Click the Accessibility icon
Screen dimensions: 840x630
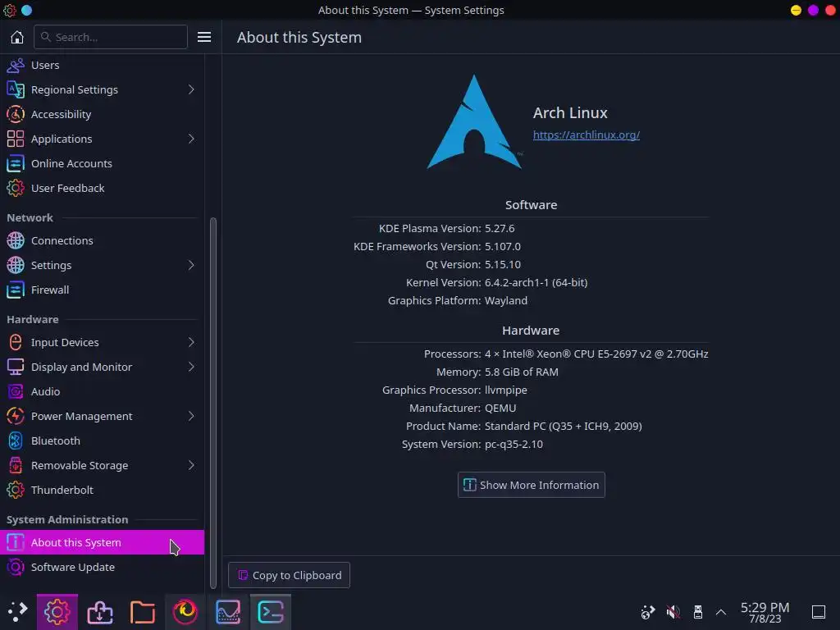(16, 114)
